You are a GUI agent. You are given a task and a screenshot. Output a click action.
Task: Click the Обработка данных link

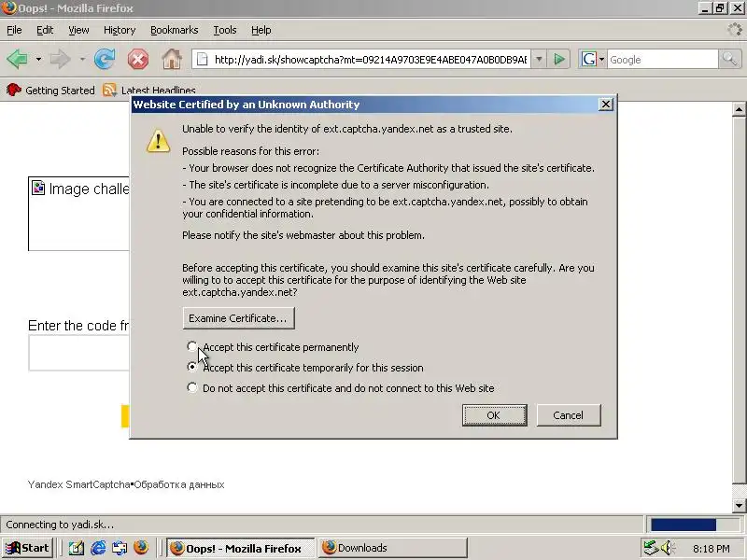(179, 484)
